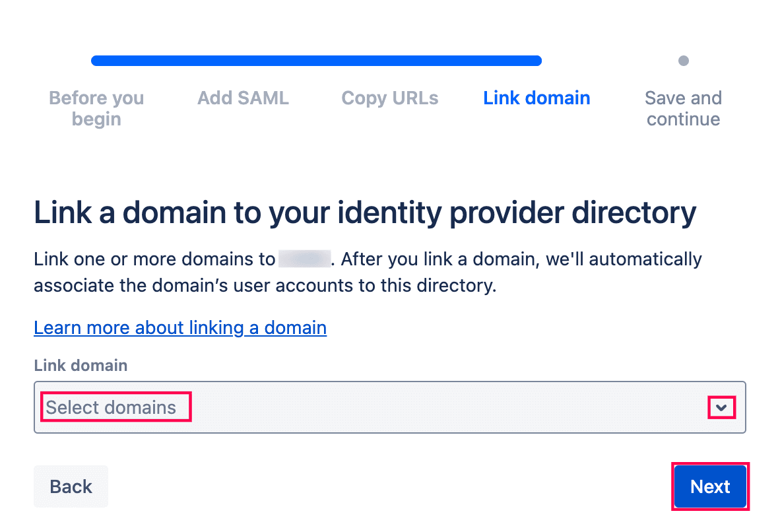
Task: Click the 'Link domain' field label
Action: click(81, 365)
